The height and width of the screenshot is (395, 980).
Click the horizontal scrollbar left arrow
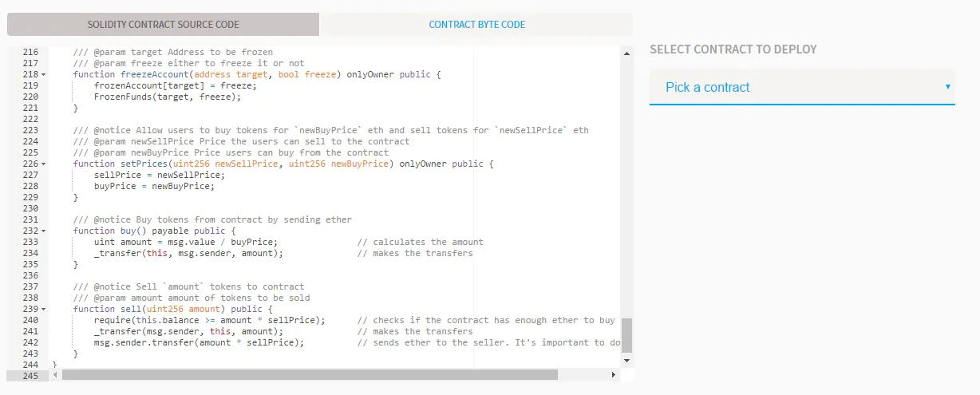coord(55,374)
